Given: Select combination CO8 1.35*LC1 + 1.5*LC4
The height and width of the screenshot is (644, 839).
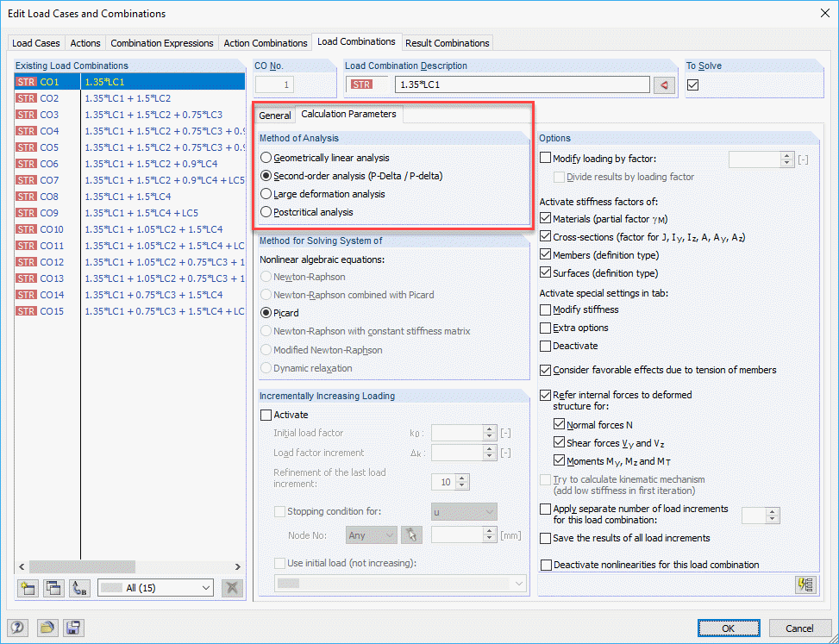Looking at the screenshot, I should [x=129, y=197].
